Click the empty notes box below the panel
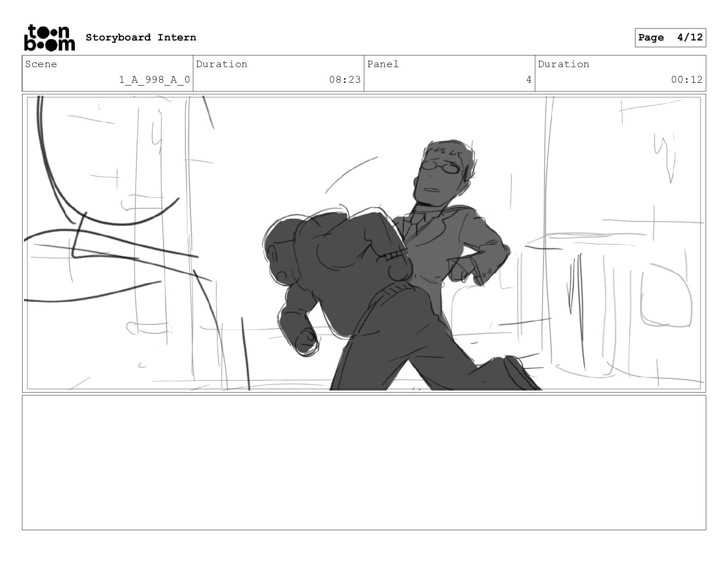The width and height of the screenshot is (728, 563). [364, 462]
